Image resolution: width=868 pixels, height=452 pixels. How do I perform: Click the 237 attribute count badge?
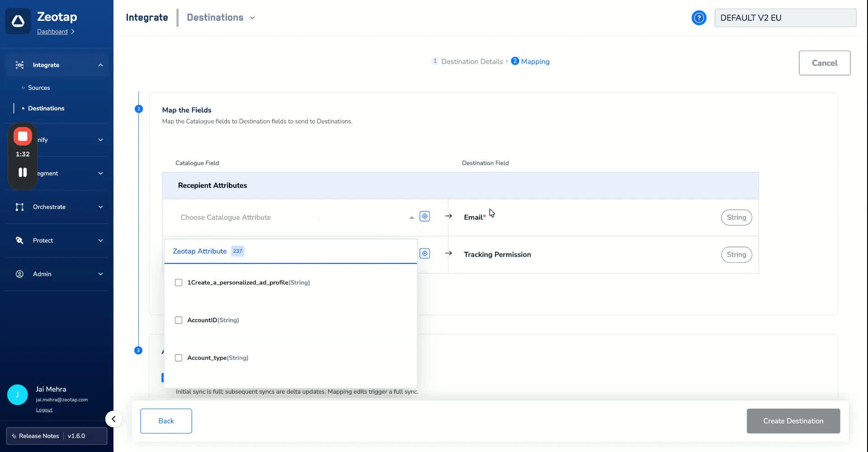coord(238,251)
